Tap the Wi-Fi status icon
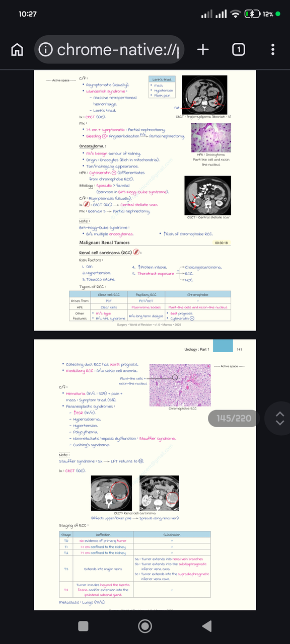 (x=236, y=14)
